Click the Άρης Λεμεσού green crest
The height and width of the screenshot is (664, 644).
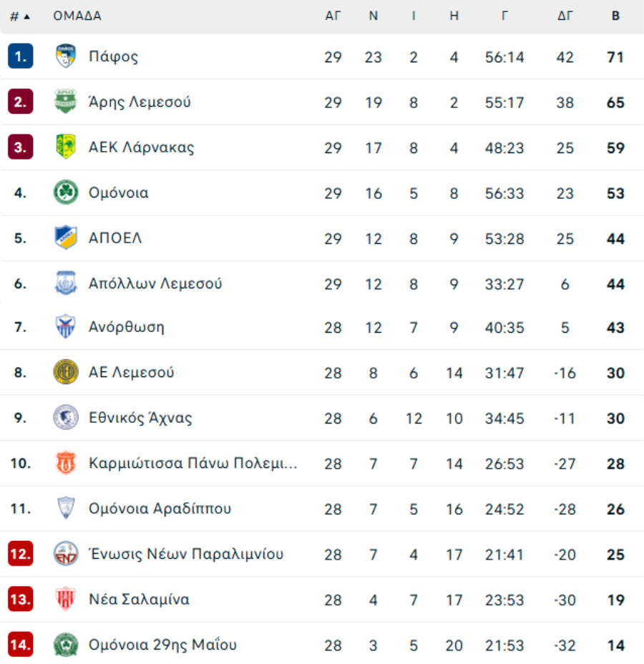pyautogui.click(x=66, y=101)
